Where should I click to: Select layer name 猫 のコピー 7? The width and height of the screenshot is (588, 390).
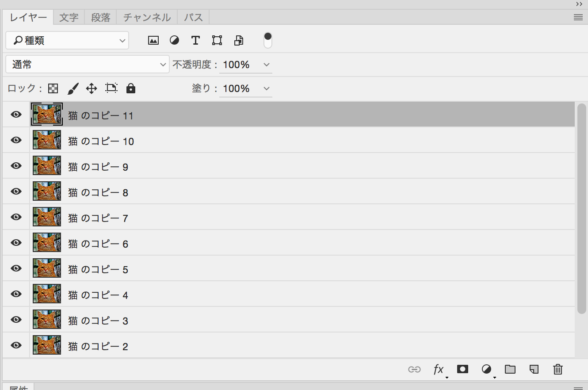98,218
